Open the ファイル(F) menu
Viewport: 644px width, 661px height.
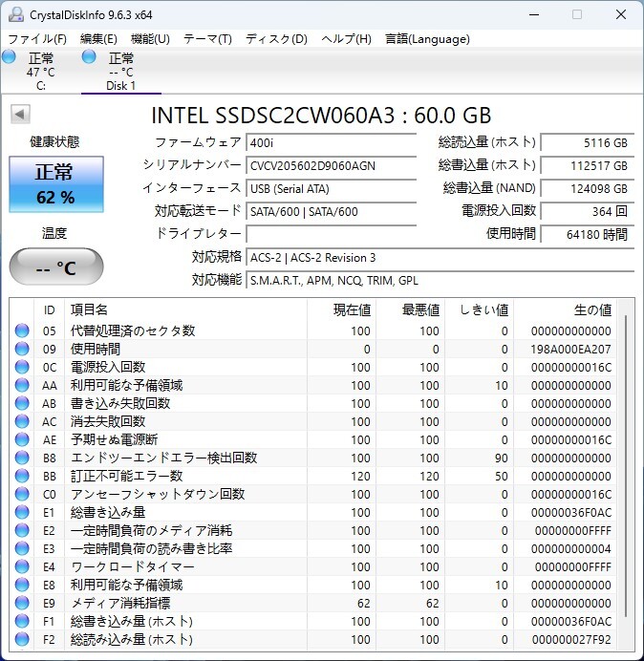point(37,39)
